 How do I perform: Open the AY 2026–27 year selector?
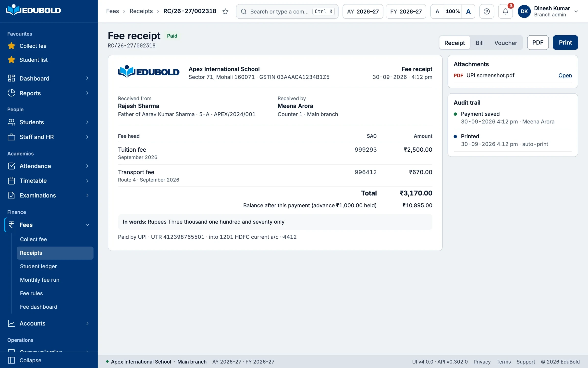pos(363,11)
